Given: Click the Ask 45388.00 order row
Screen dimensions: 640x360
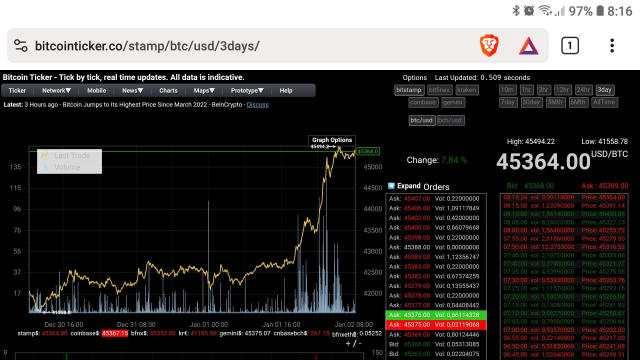Looking at the screenshot, I should pyautogui.click(x=436, y=247).
